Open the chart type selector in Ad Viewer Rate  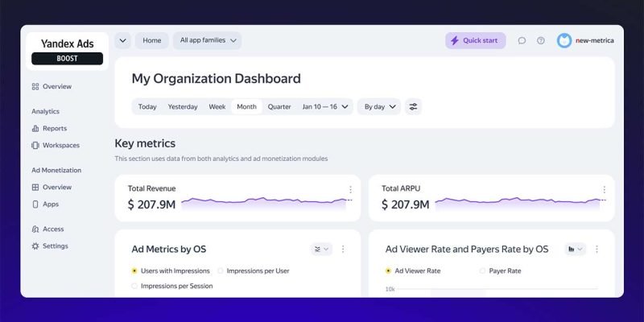pos(575,250)
